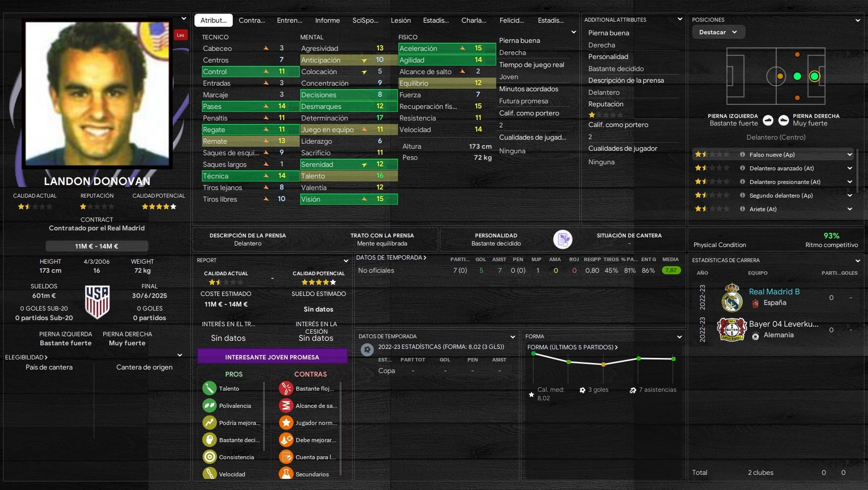Screen dimensions: 868x490
Task: Click the Polivalencia pro icon
Action: [209, 406]
